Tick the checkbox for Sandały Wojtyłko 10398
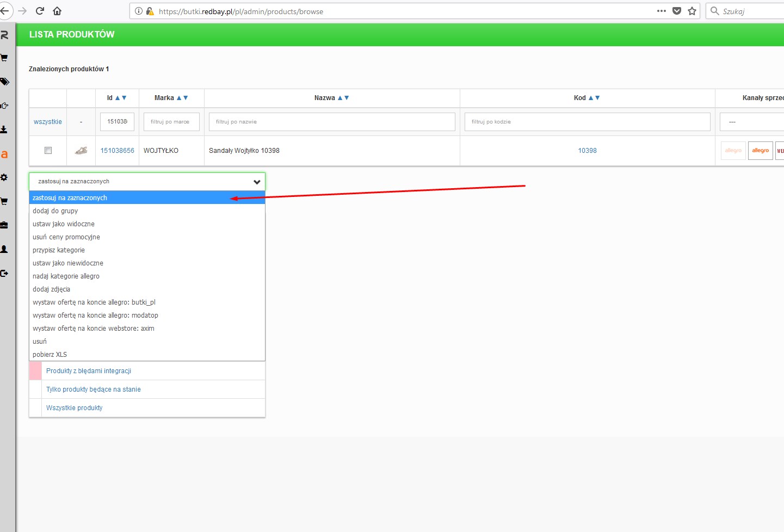Viewport: 784px width, 532px height. pyautogui.click(x=48, y=151)
